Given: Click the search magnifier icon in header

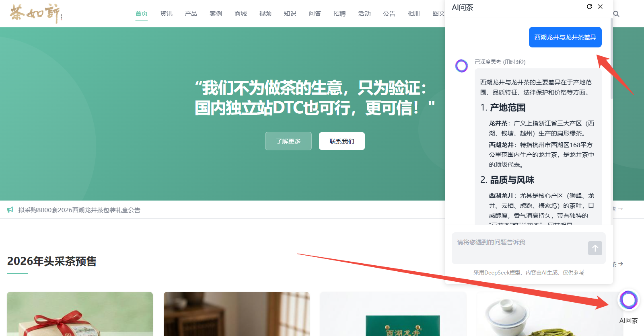Looking at the screenshot, I should [x=616, y=14].
